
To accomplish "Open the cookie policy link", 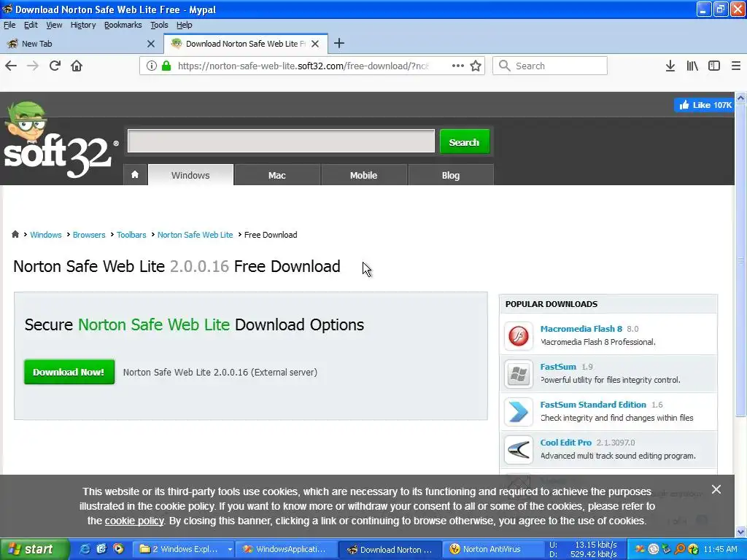I will tap(134, 521).
